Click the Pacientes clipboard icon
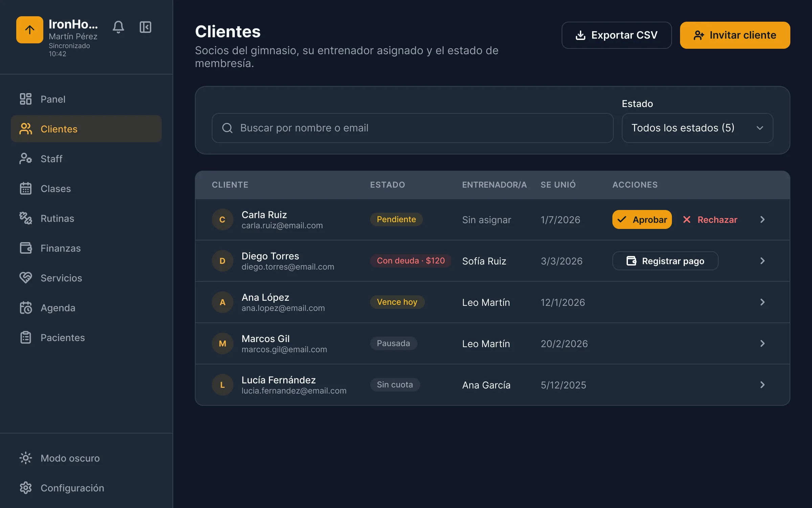 26,337
